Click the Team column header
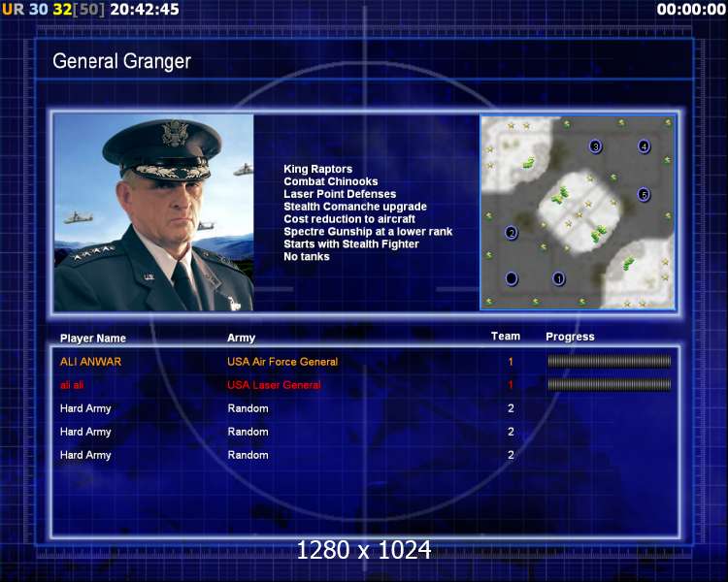The image size is (728, 582). pyautogui.click(x=506, y=337)
